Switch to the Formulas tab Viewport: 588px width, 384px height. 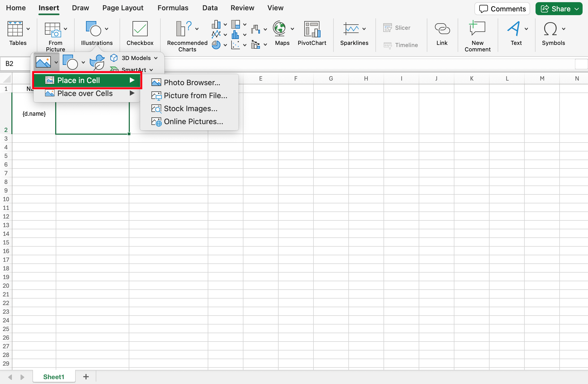pos(173,8)
